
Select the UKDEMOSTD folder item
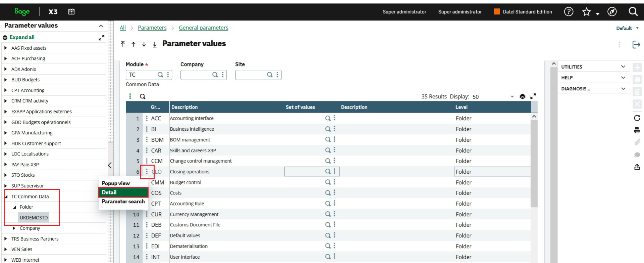(34, 218)
